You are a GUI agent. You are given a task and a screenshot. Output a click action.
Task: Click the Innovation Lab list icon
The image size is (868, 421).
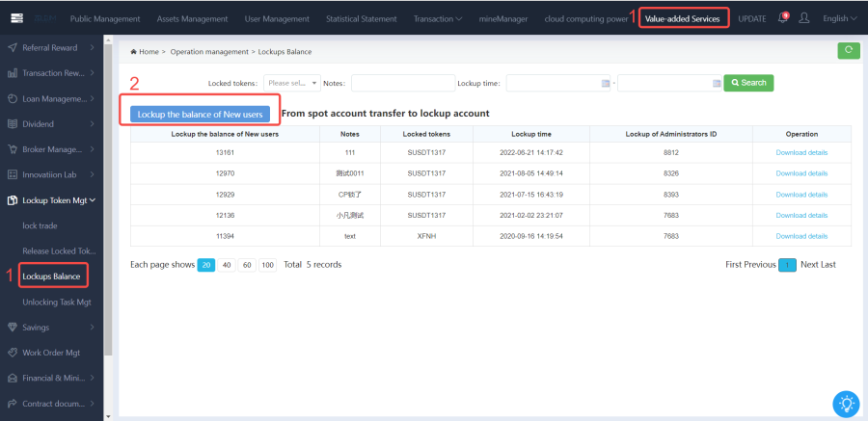[x=13, y=174]
